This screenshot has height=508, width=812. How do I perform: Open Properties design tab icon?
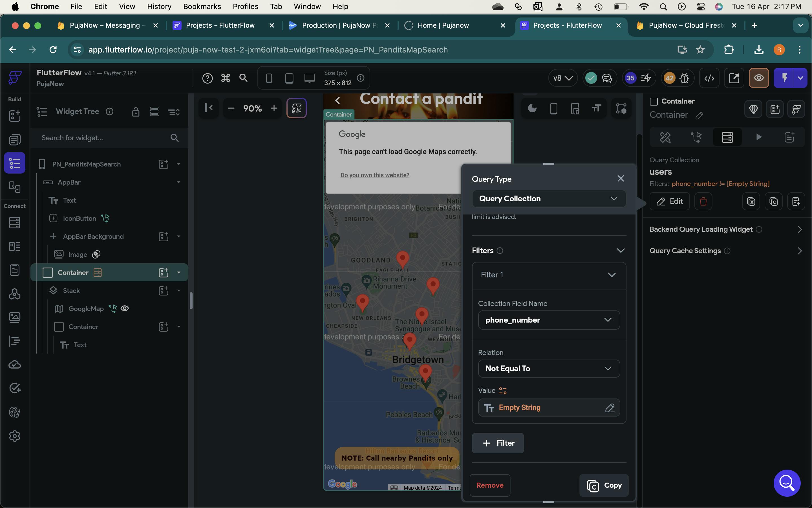tap(665, 137)
